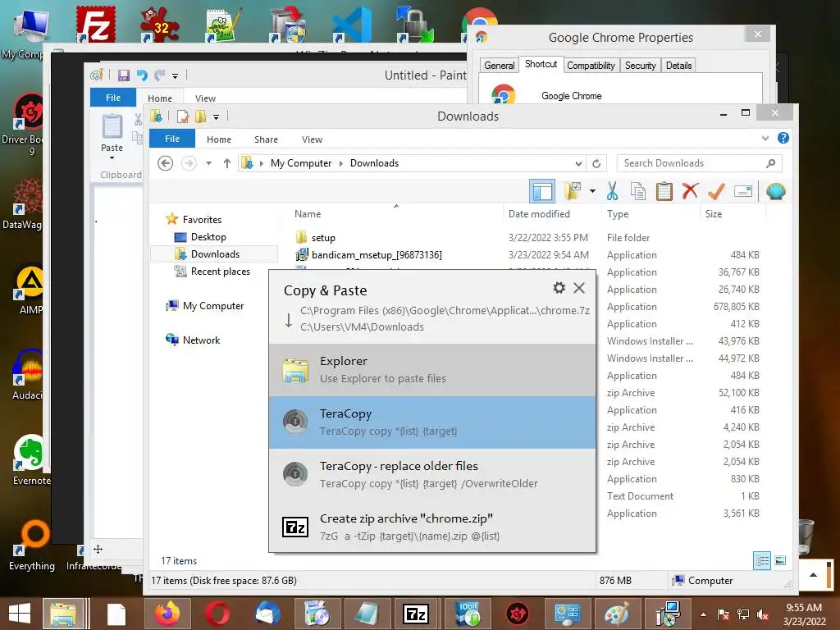
Task: Open Paint quick access toolbar dropdown
Action: [x=176, y=76]
